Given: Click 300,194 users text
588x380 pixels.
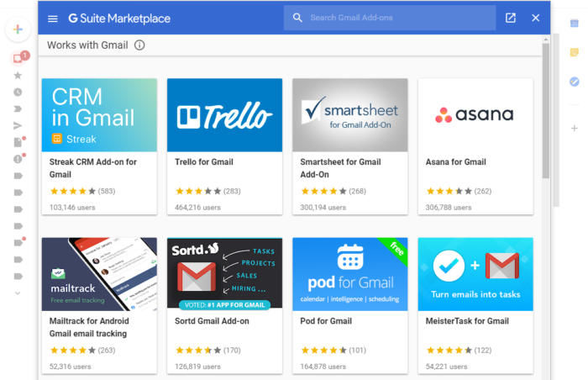Looking at the screenshot, I should click(x=323, y=208).
